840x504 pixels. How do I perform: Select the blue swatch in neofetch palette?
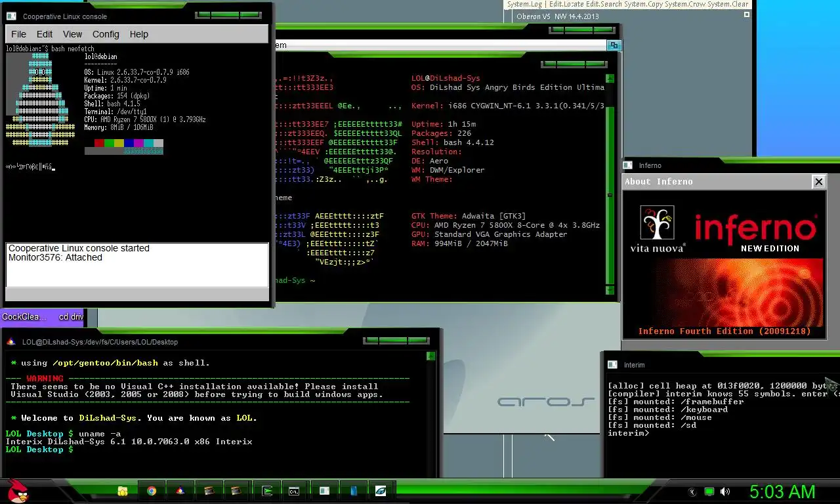(129, 143)
